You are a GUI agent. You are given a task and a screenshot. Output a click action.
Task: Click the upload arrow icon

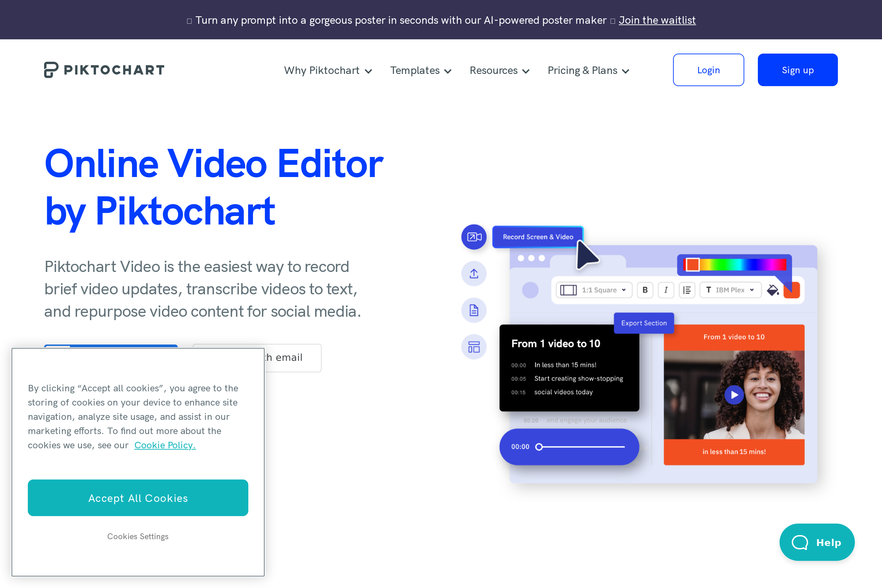[474, 274]
